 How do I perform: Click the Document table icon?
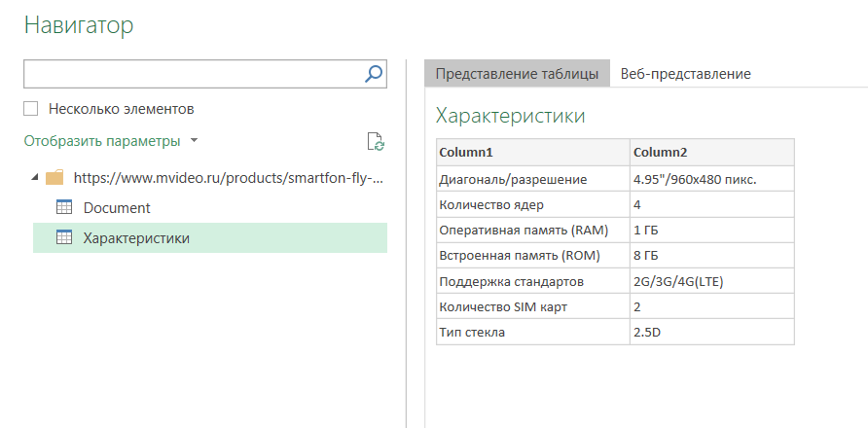pyautogui.click(x=65, y=207)
